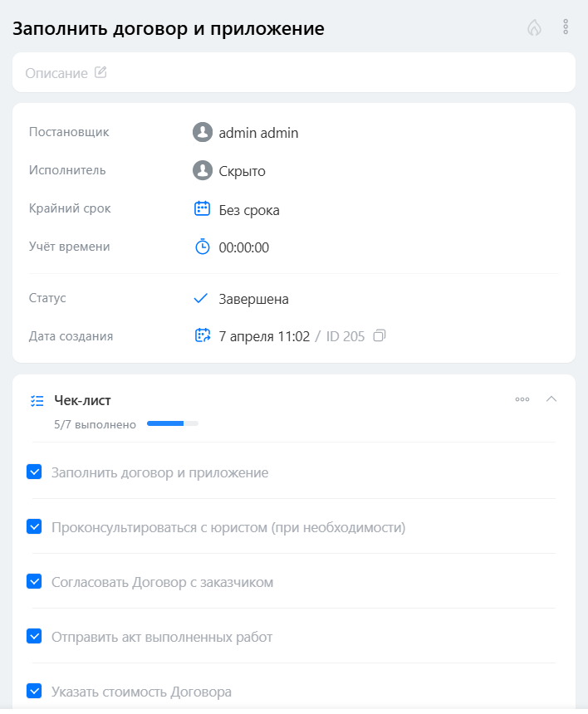Copy the task ID 205

pyautogui.click(x=380, y=336)
